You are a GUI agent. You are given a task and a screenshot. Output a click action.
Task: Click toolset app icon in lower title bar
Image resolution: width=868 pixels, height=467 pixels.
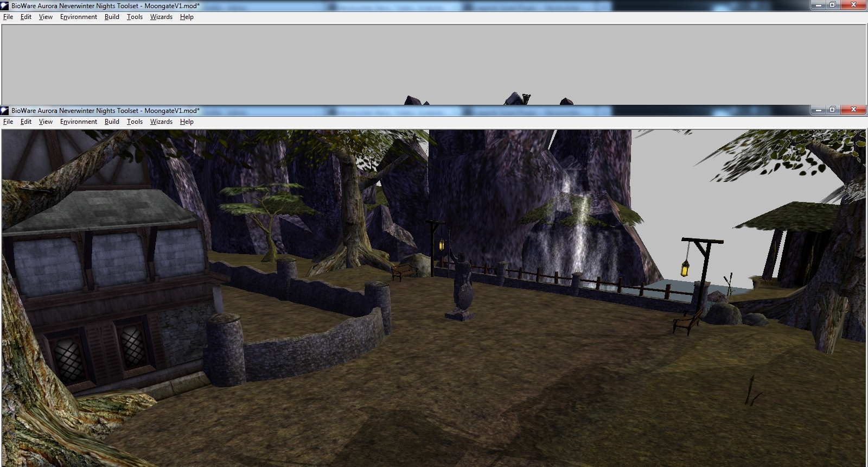tap(5, 111)
